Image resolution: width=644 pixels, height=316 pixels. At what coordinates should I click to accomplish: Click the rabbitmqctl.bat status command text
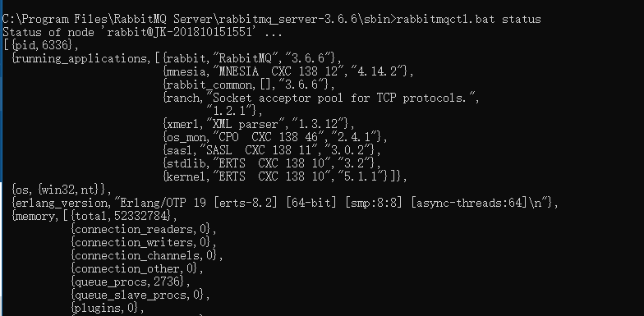click(469, 20)
